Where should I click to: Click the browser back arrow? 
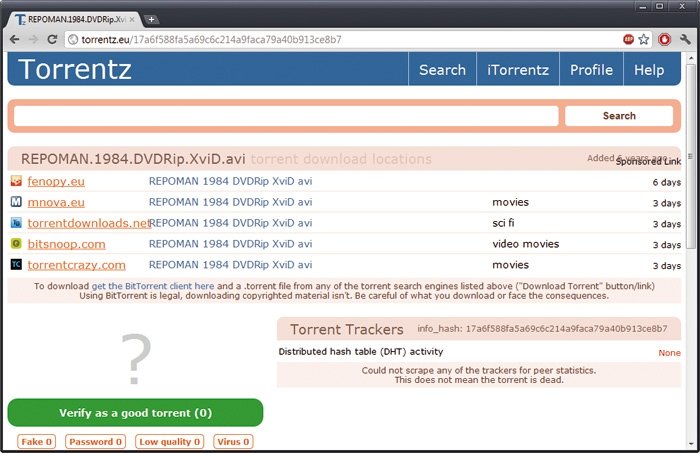[14, 39]
